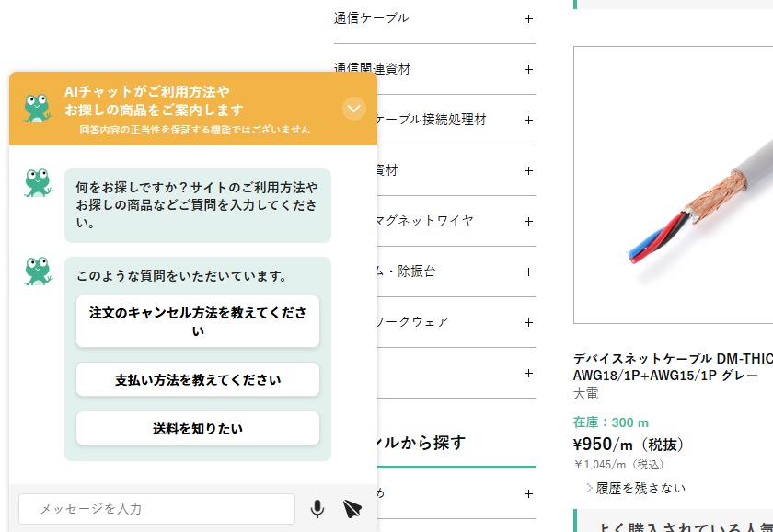Image resolution: width=773 pixels, height=532 pixels.
Task: Click the frog avatar beside the 何をお探しですか message
Action: 38,183
